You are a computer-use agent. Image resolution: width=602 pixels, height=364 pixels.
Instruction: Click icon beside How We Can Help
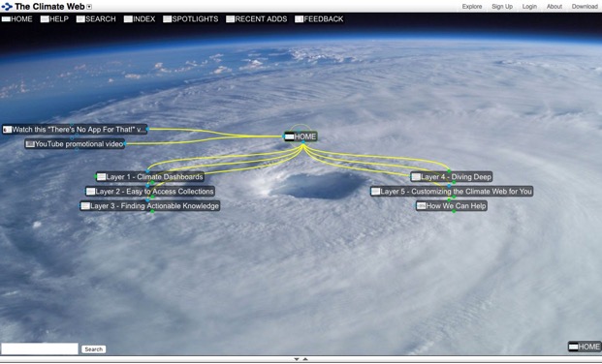pyautogui.click(x=421, y=205)
